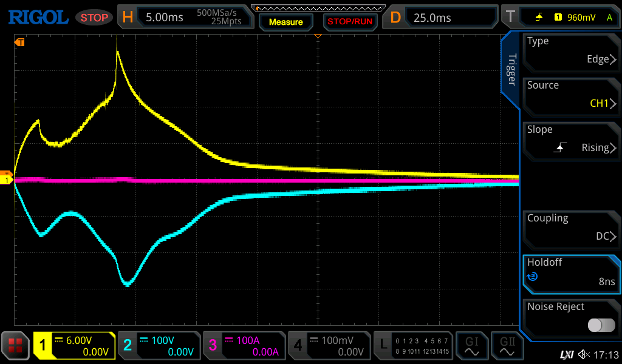The width and height of the screenshot is (622, 364).
Task: Tap the RIGOL logo
Action: [x=38, y=17]
